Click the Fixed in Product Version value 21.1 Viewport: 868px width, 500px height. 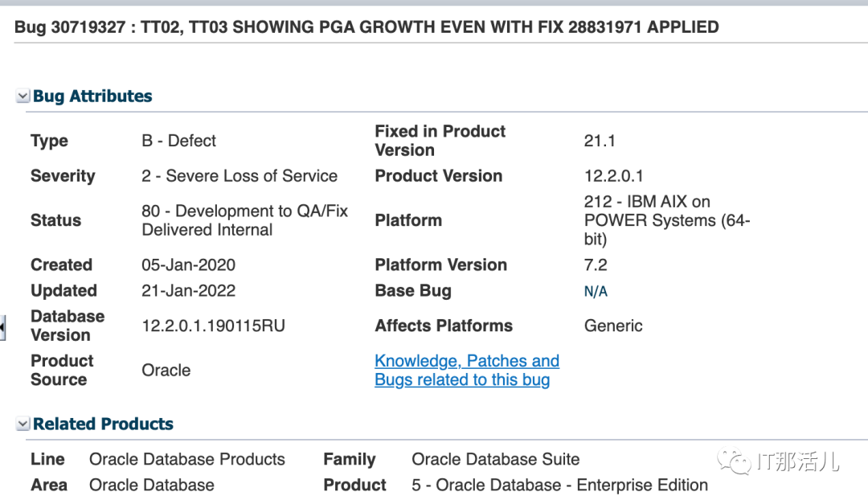600,141
